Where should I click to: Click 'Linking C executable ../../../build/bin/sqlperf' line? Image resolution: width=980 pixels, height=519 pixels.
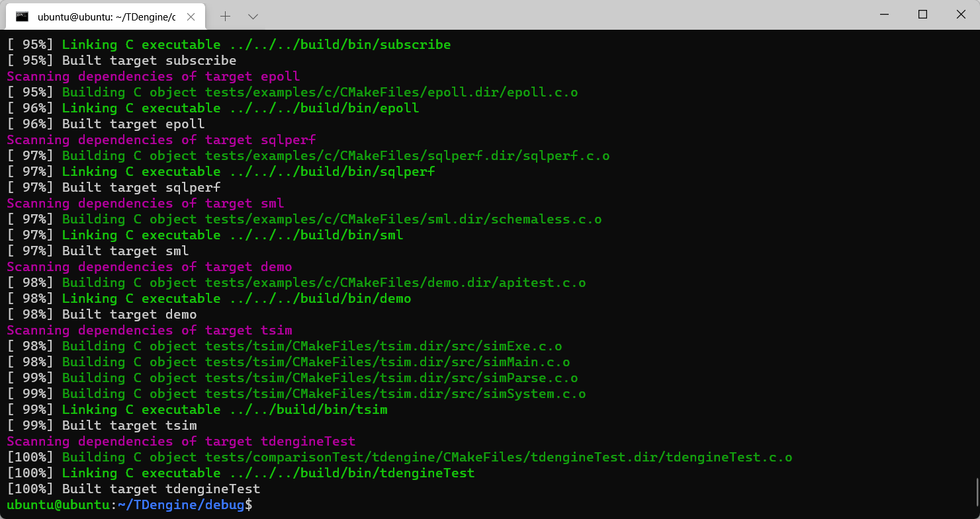[x=221, y=172]
